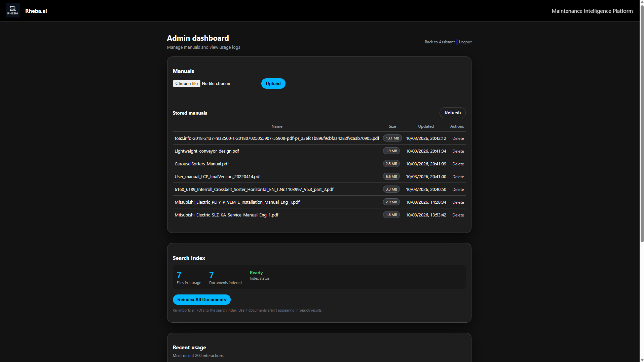Click Back to Assistant

440,42
